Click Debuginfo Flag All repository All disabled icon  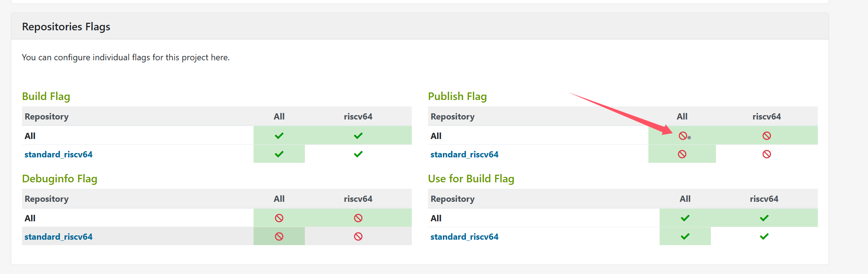(x=279, y=218)
